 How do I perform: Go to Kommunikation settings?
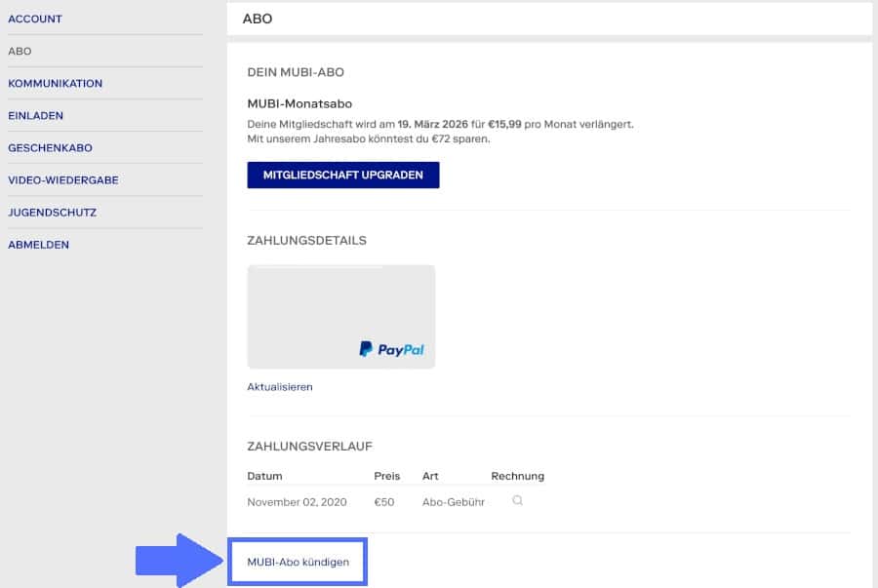tap(55, 83)
